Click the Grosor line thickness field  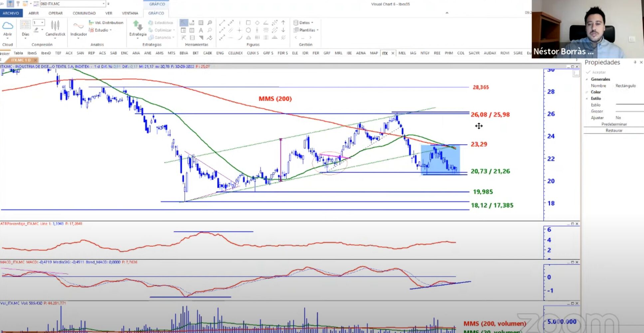coord(629,111)
